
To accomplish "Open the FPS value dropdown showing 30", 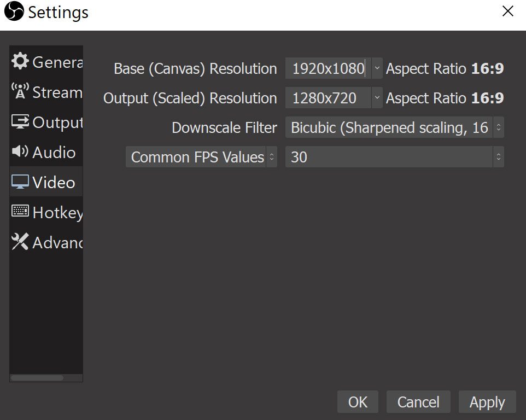I will 394,157.
